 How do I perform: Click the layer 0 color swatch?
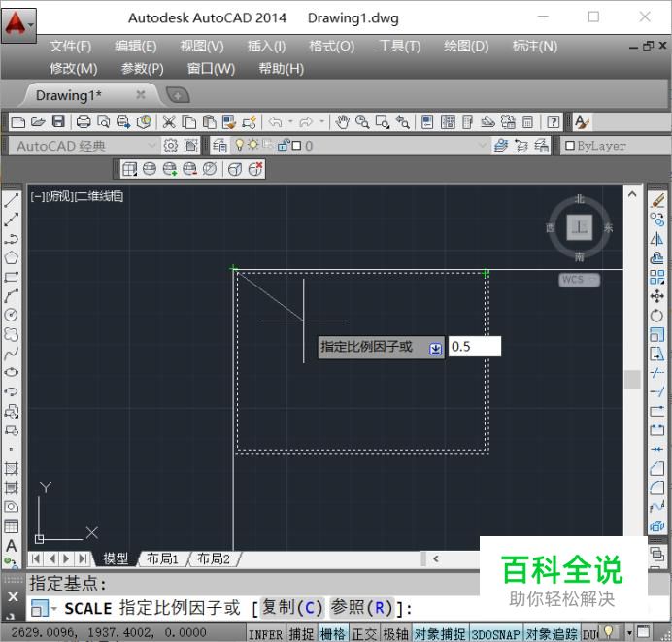tap(296, 146)
